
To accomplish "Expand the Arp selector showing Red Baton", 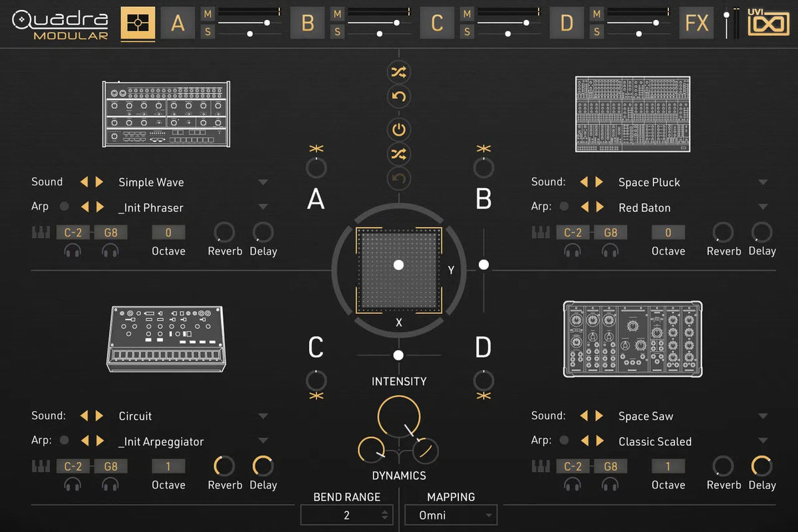I will 762,207.
